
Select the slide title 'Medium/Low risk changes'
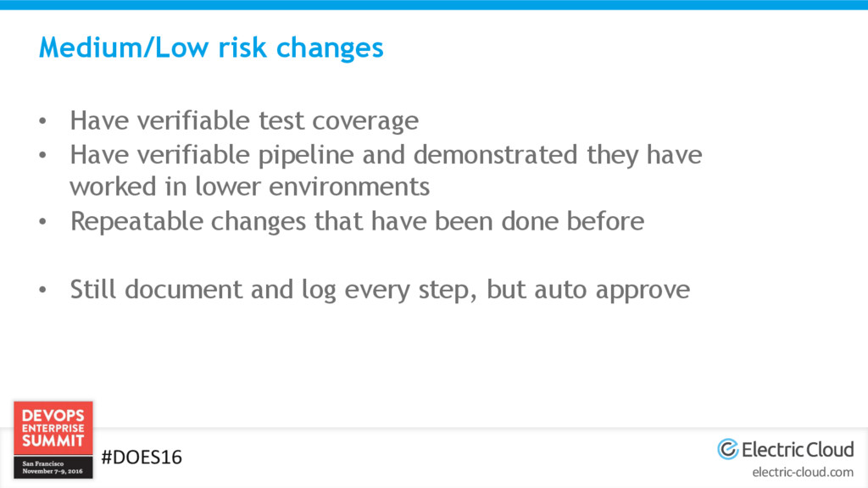tap(211, 47)
